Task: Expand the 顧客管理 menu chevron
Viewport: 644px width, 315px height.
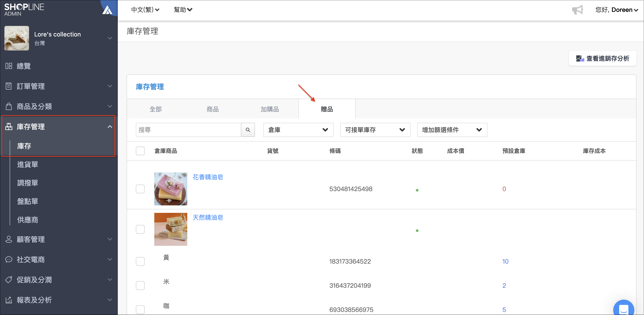Action: click(110, 239)
